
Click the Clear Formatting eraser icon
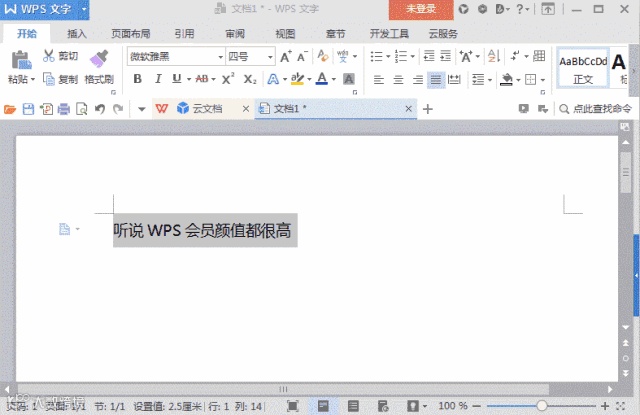pos(323,56)
